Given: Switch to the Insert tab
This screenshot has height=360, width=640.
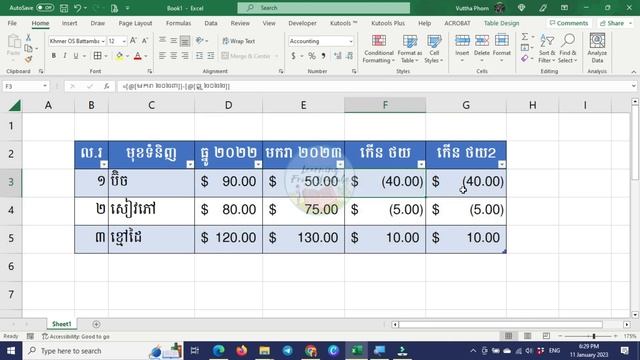Looking at the screenshot, I should pos(69,23).
